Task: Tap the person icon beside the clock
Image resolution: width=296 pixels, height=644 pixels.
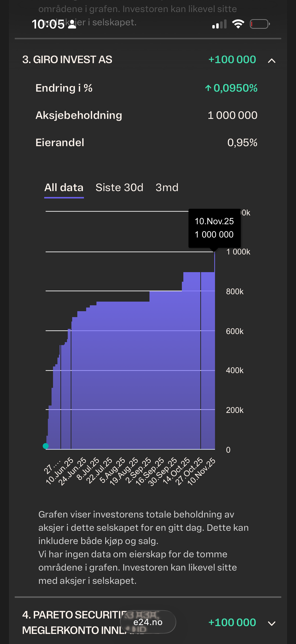Action: coord(72,24)
